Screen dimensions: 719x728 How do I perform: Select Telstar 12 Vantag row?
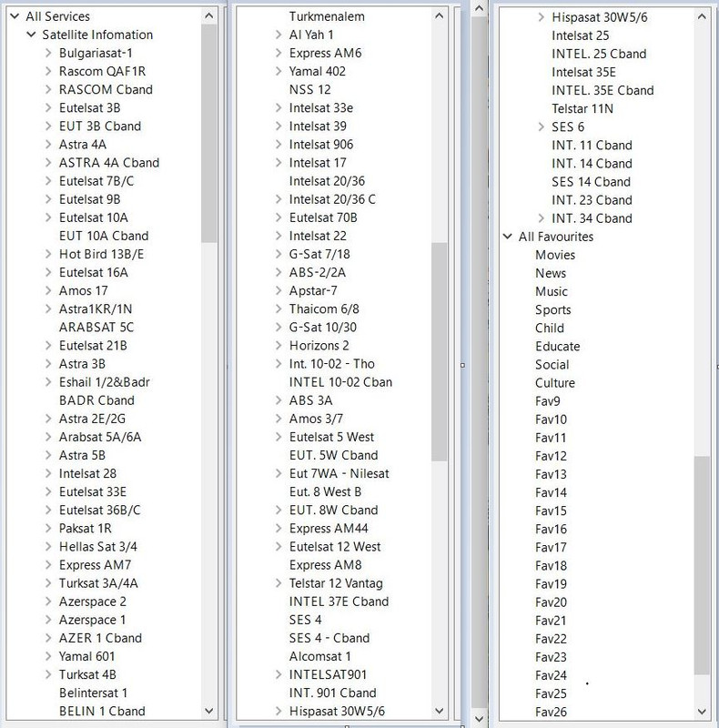[x=336, y=583]
